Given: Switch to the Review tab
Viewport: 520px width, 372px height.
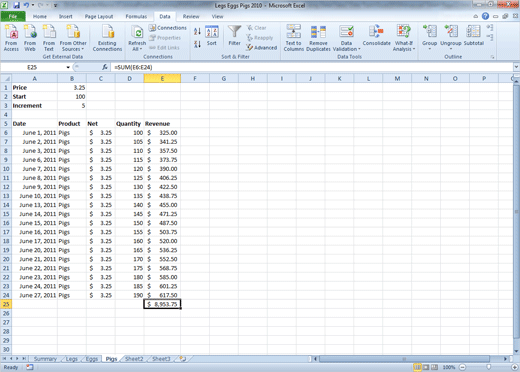Looking at the screenshot, I should click(x=191, y=16).
